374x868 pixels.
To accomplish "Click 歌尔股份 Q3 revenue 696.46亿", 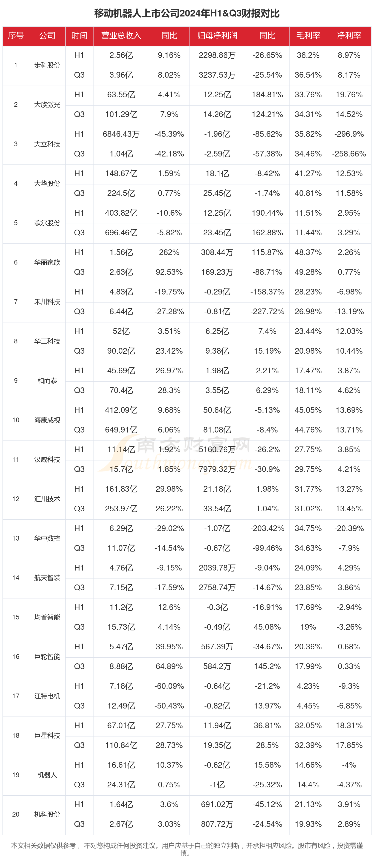I will pos(121,233).
